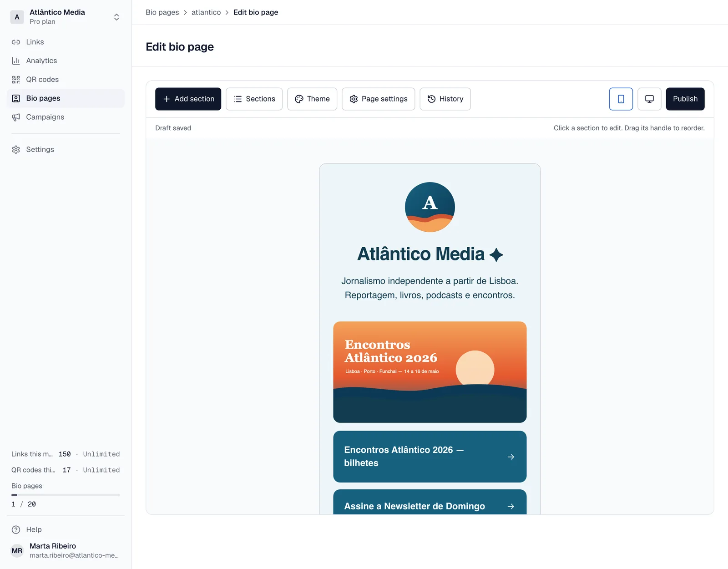This screenshot has height=569, width=728.
Task: Select the Encontros Atlântico 2026 bilhetes link block
Action: click(x=430, y=457)
